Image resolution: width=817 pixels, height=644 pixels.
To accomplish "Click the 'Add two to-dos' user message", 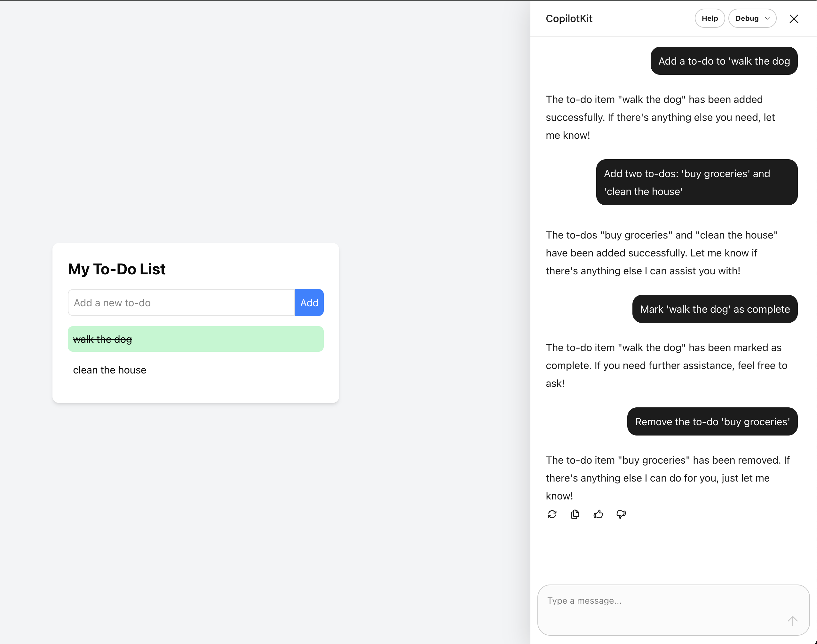I will coord(697,183).
